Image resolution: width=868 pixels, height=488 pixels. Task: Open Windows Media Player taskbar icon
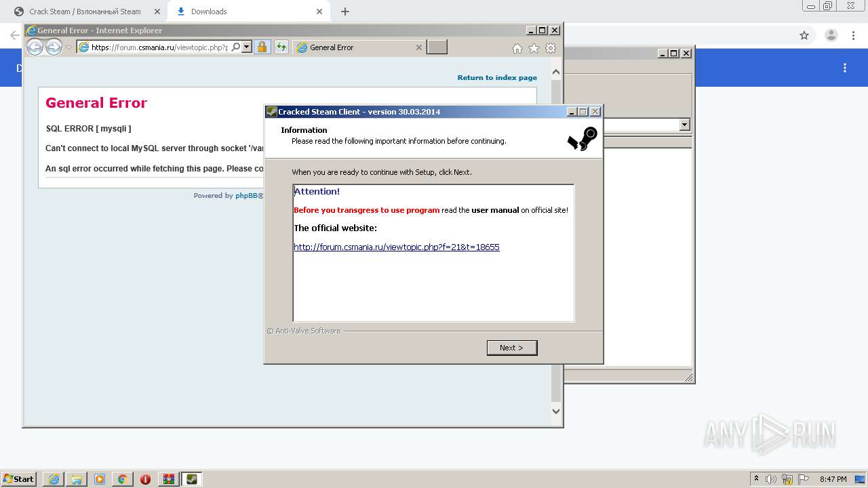point(100,479)
